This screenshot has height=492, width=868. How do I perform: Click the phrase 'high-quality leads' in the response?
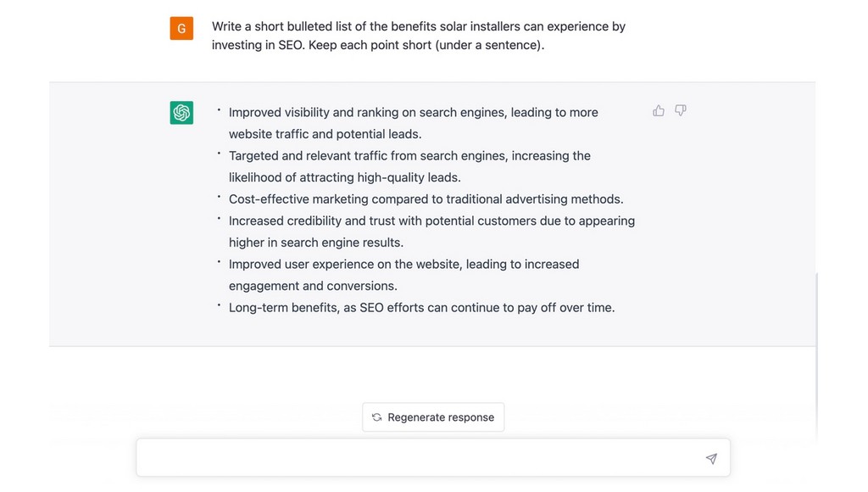point(408,177)
